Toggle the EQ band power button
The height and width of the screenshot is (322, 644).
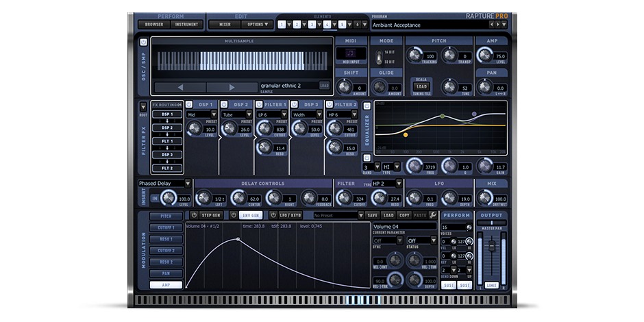pos(367,158)
